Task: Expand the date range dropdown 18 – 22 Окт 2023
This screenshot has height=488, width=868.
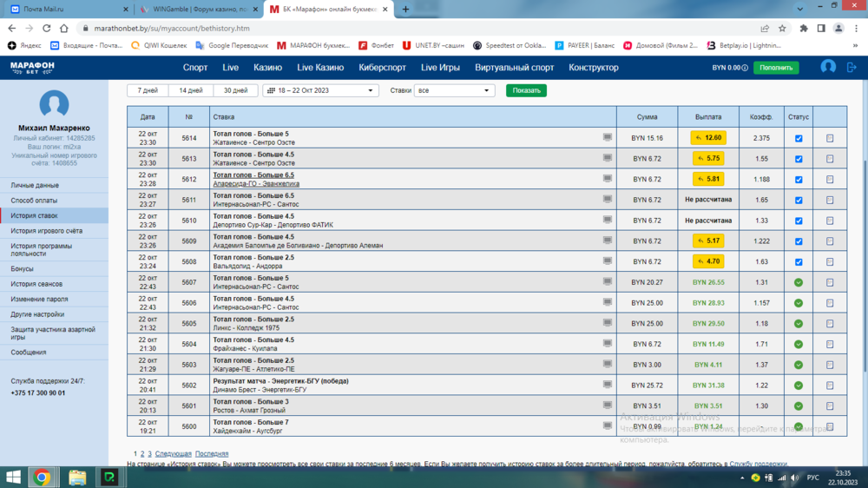Action: (x=320, y=90)
